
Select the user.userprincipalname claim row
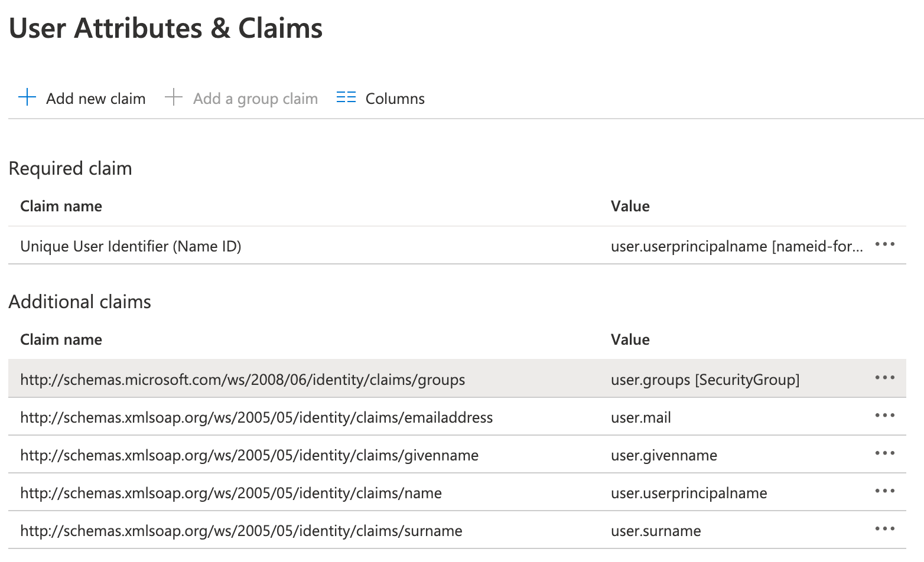click(x=230, y=493)
